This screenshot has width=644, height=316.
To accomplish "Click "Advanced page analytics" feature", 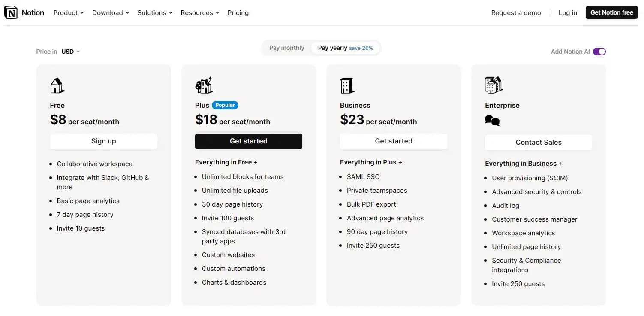I will pos(385,218).
